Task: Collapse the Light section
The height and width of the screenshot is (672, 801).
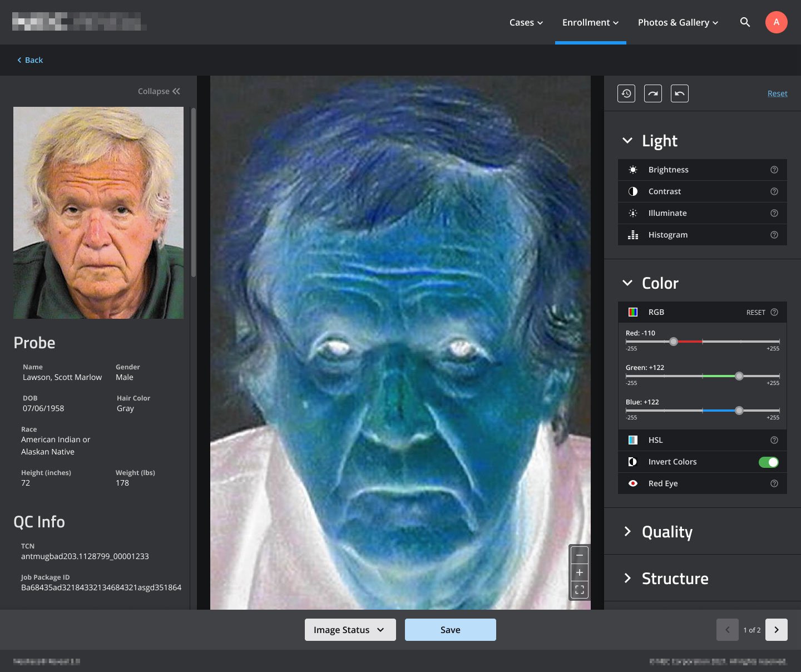Action: [627, 141]
